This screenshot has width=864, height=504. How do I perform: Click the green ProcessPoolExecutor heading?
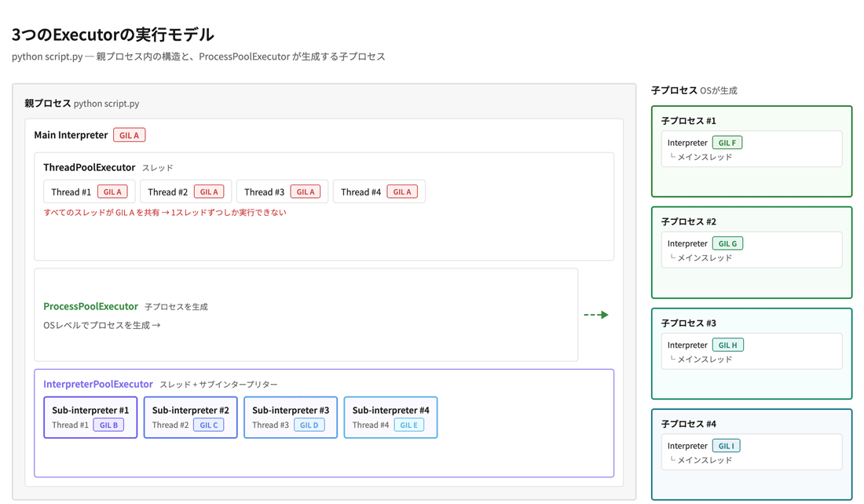90,306
